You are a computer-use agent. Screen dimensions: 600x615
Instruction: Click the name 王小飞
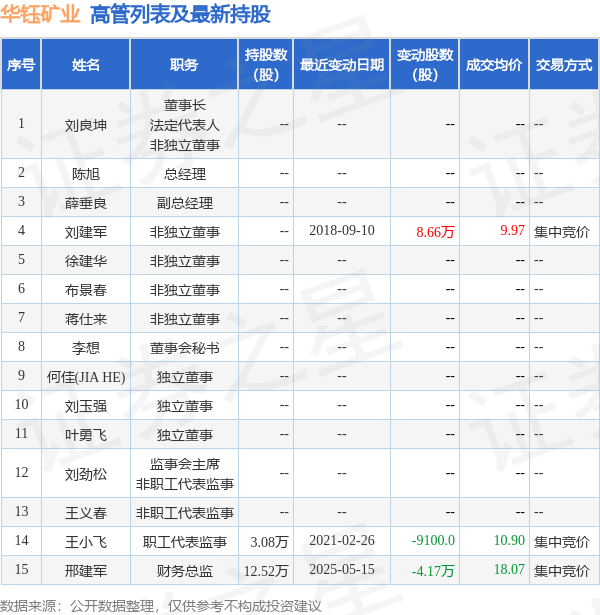tap(85, 542)
